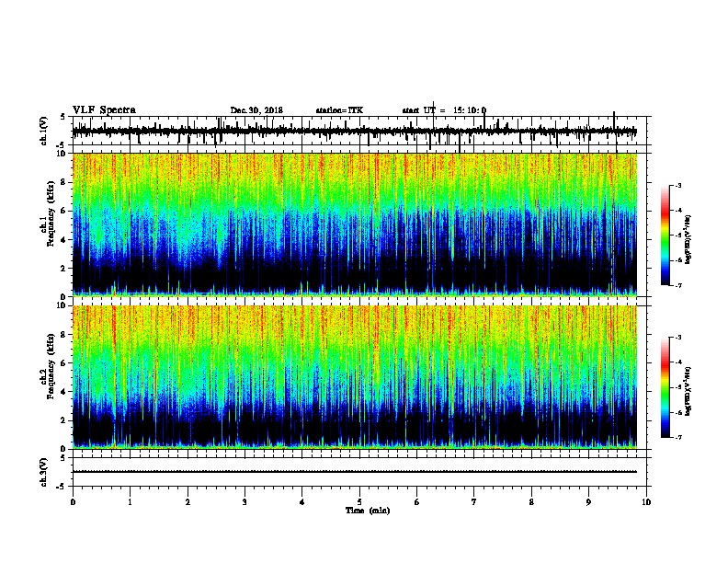
Task: Click the "2" kHz tick of ch.2 spectrogram
Action: pyautogui.click(x=63, y=419)
